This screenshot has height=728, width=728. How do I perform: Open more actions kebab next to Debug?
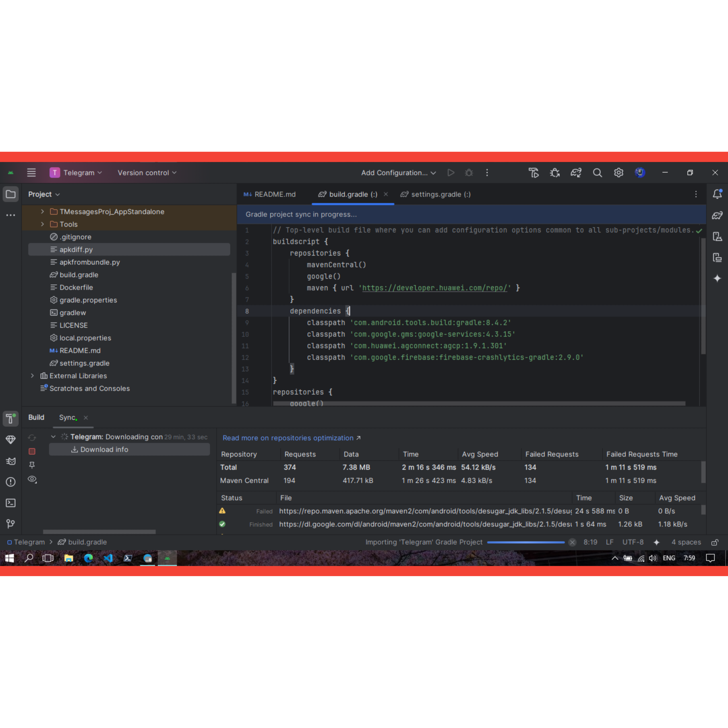487,173
